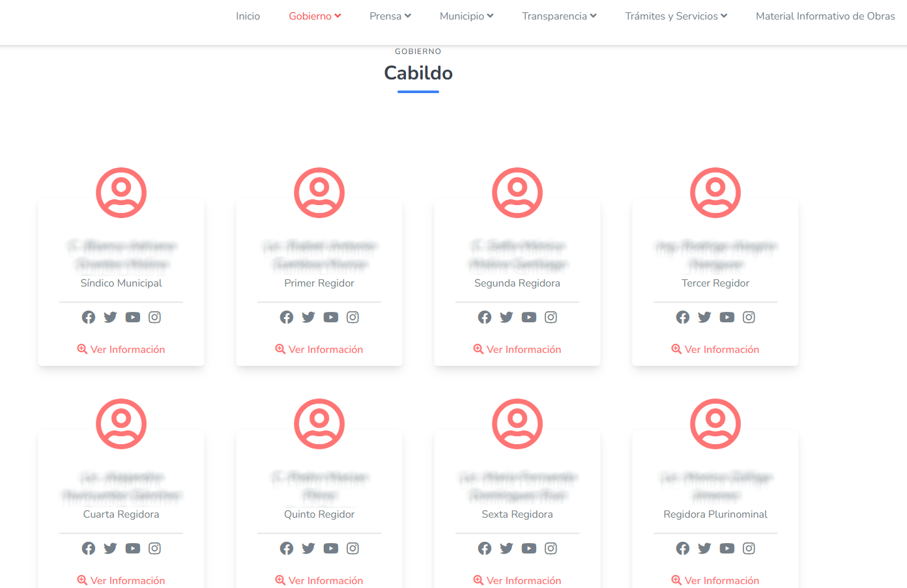Expand the Municipio dropdown menu

pyautogui.click(x=467, y=16)
